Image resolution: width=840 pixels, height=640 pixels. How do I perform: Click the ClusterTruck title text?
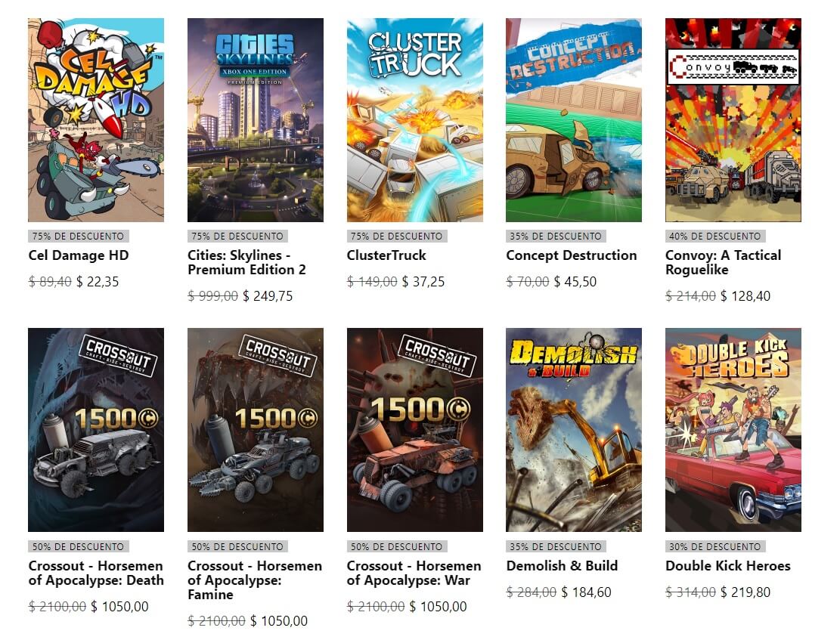point(386,255)
